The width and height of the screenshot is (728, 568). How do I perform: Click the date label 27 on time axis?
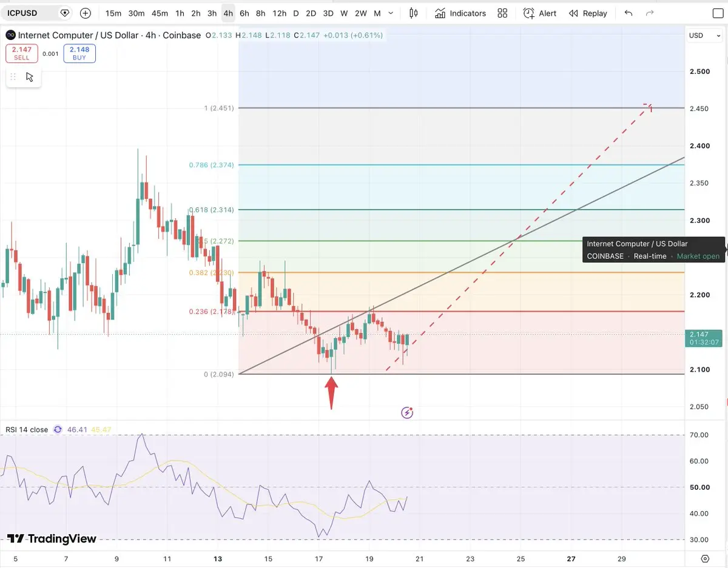[x=571, y=558]
